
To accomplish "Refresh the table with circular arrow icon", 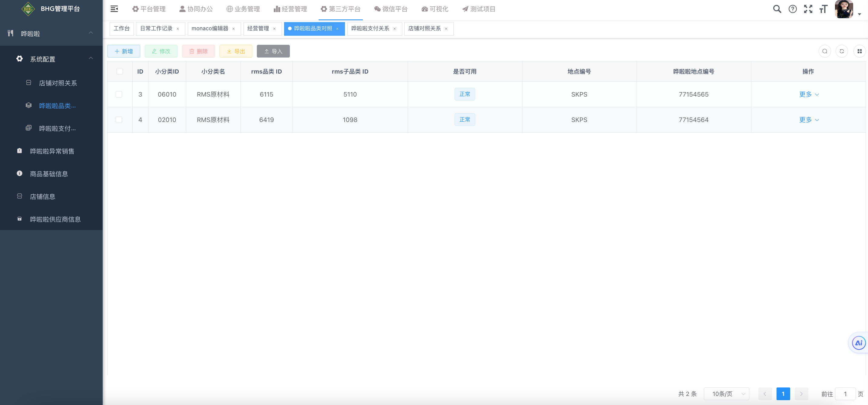I will [842, 51].
